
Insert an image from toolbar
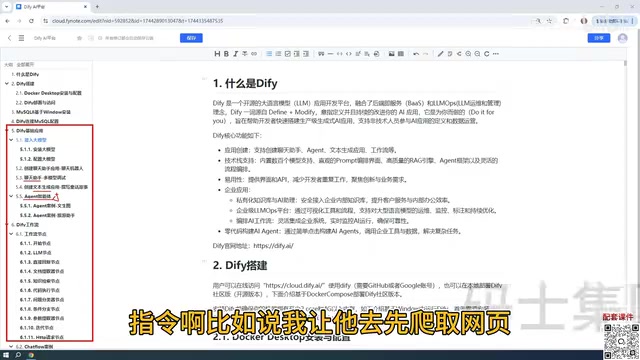pos(391,54)
